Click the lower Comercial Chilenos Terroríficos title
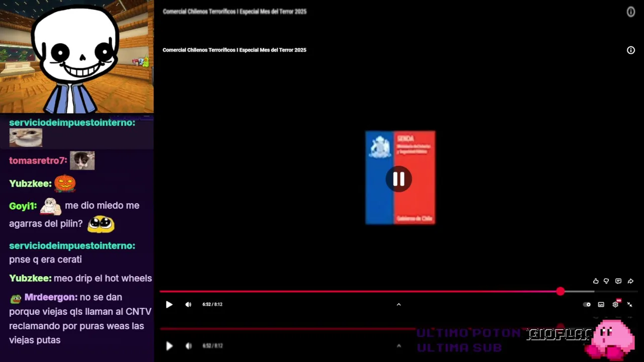The width and height of the screenshot is (644, 362). [234, 50]
